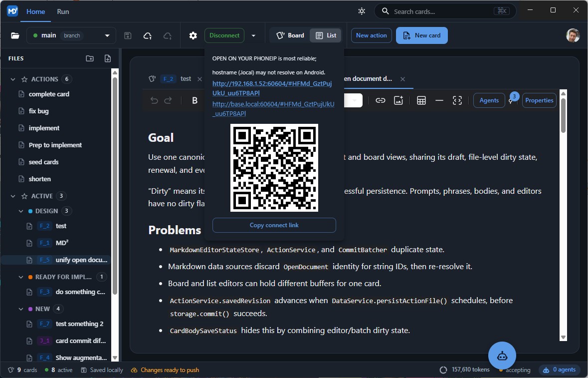Image resolution: width=588 pixels, height=378 pixels.
Task: Open the main branch dropdown
Action: (x=71, y=35)
